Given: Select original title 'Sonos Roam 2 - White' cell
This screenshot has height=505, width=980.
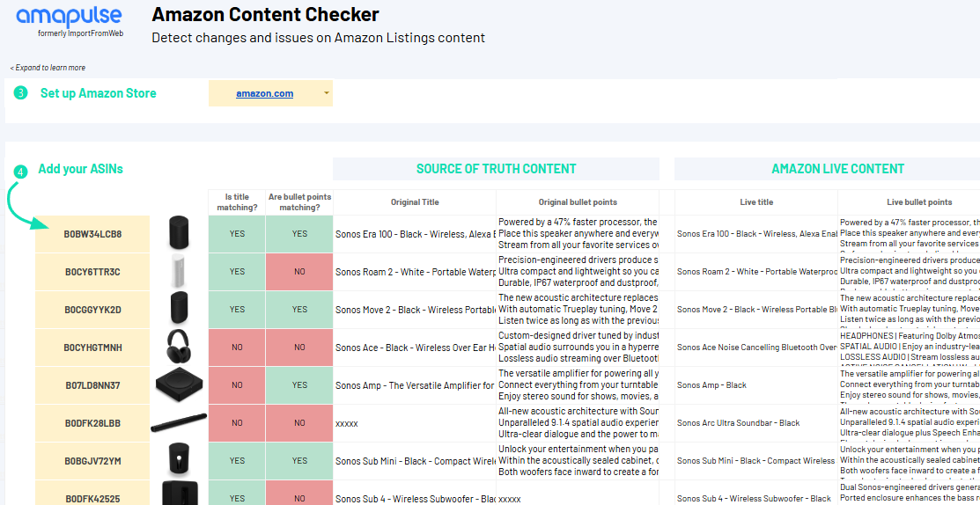Looking at the screenshot, I should tap(415, 272).
